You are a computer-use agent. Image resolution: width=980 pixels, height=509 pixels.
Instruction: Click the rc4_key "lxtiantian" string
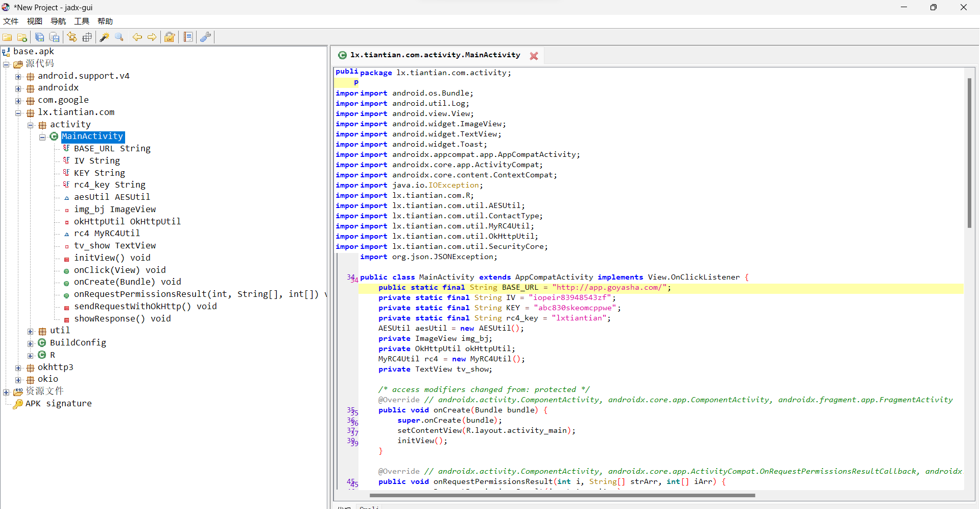click(x=579, y=318)
